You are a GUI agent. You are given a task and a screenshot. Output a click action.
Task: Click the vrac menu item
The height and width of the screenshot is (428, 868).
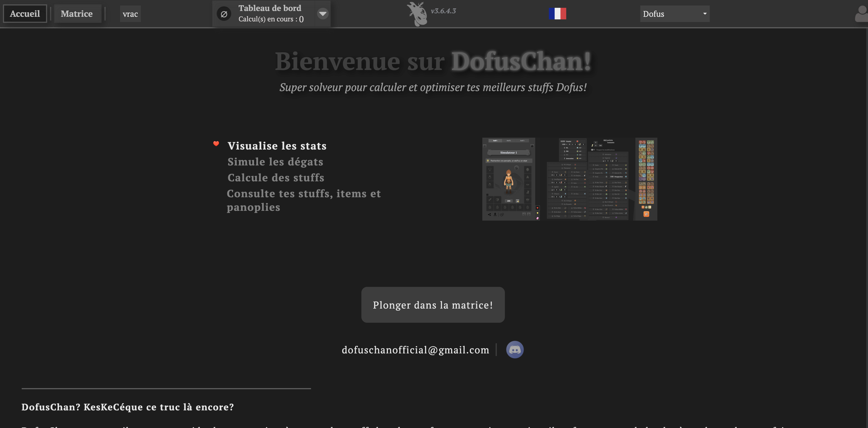(x=130, y=14)
